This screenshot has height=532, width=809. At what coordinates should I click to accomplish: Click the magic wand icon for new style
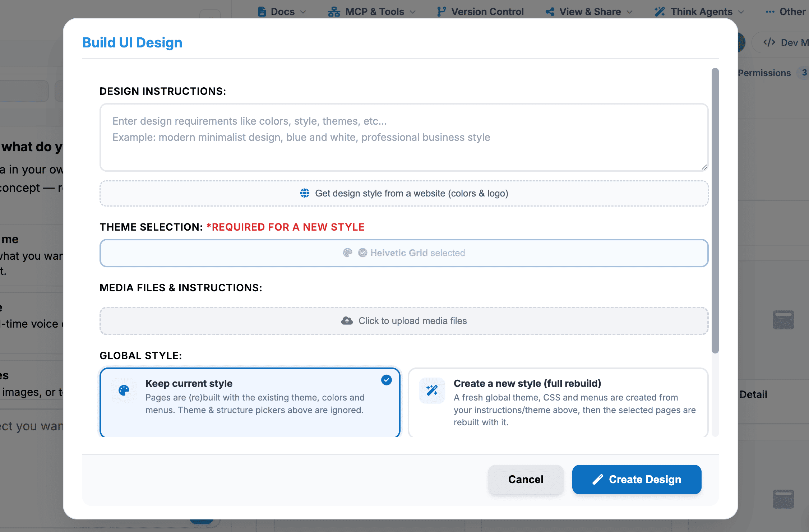(x=432, y=390)
